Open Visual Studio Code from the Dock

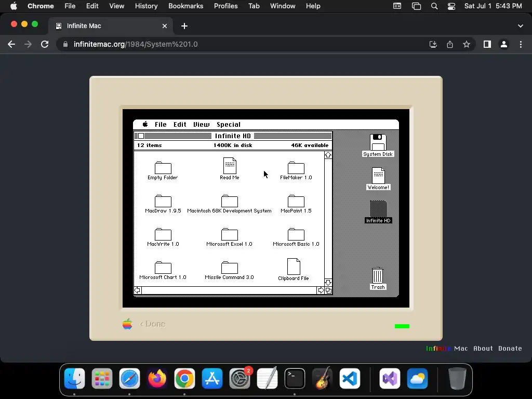350,378
